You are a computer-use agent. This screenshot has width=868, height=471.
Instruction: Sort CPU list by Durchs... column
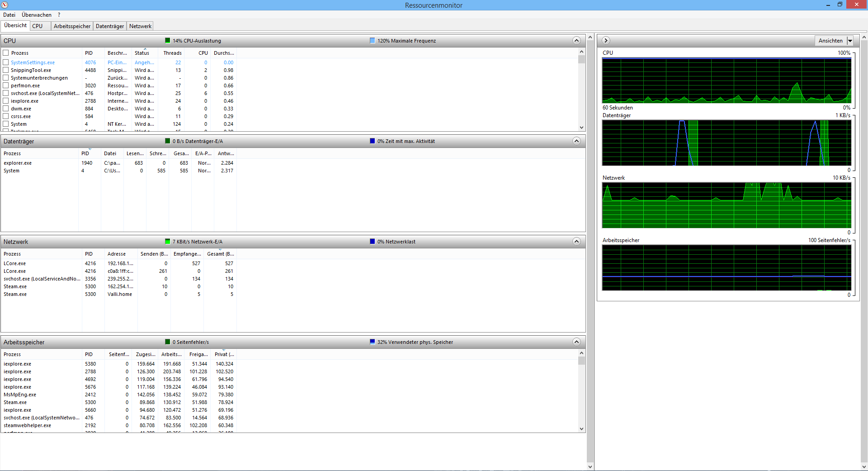pos(224,53)
